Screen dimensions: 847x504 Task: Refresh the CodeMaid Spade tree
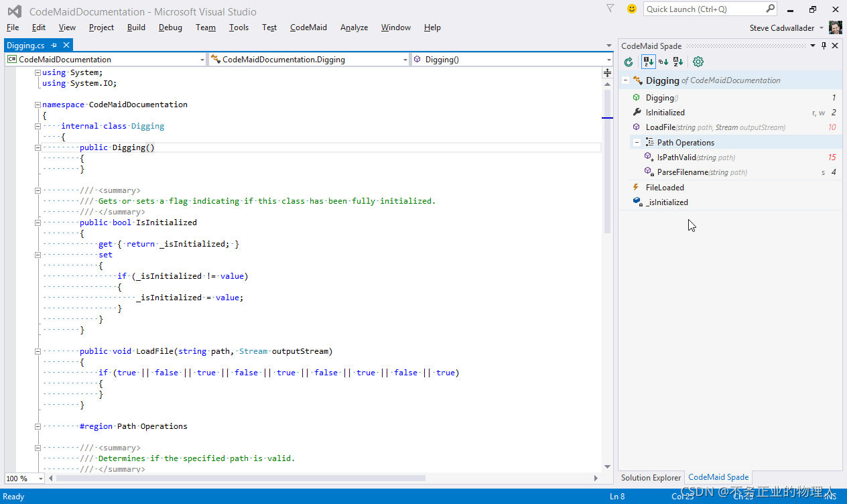point(629,62)
